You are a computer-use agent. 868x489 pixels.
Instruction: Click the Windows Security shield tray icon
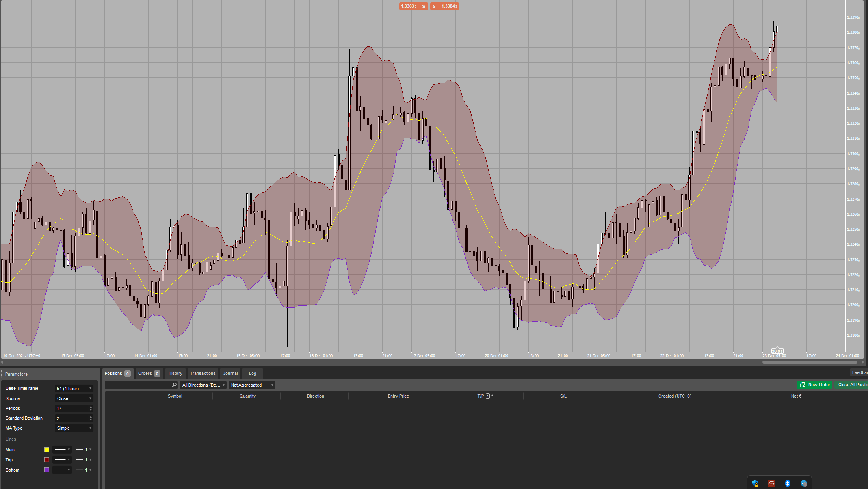(x=755, y=483)
